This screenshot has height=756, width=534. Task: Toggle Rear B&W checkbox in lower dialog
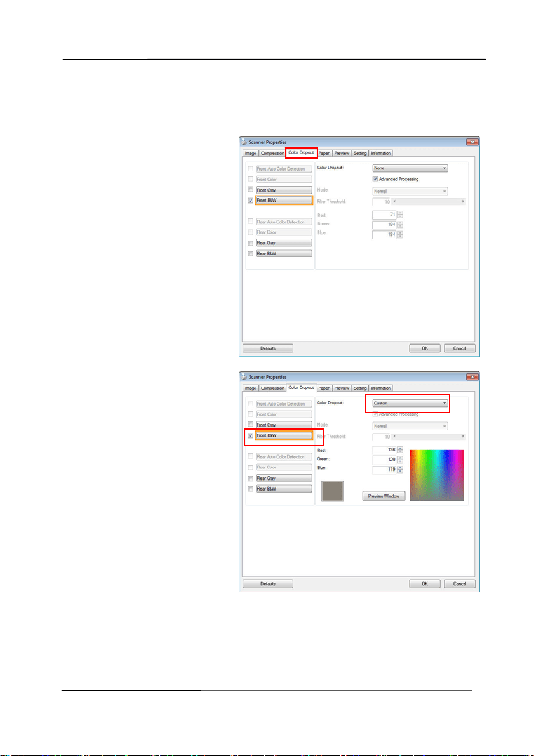click(x=250, y=489)
